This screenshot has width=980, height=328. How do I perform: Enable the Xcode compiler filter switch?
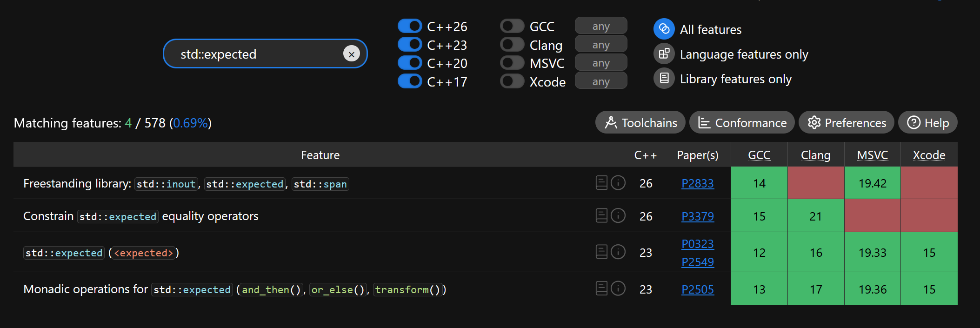click(x=512, y=81)
